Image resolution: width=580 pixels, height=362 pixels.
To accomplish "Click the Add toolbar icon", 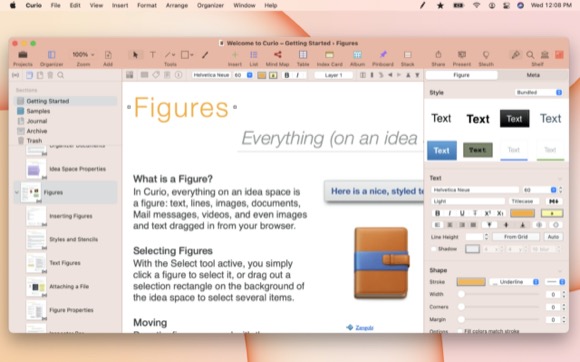I will (x=108, y=55).
